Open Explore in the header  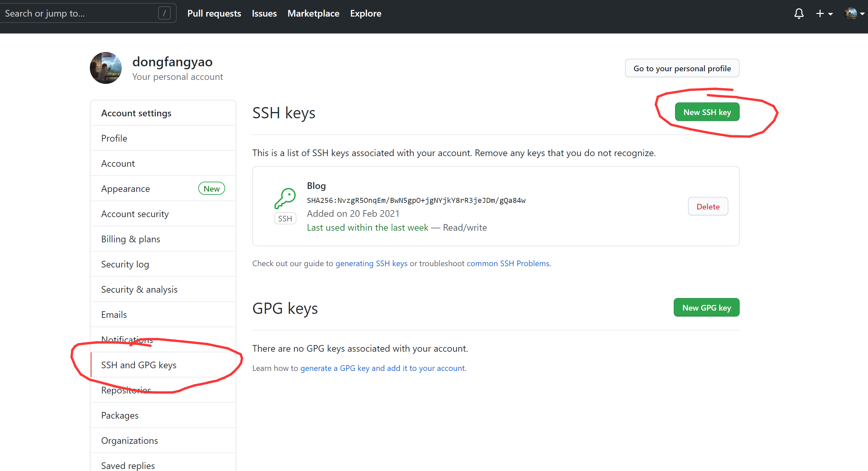click(x=366, y=14)
